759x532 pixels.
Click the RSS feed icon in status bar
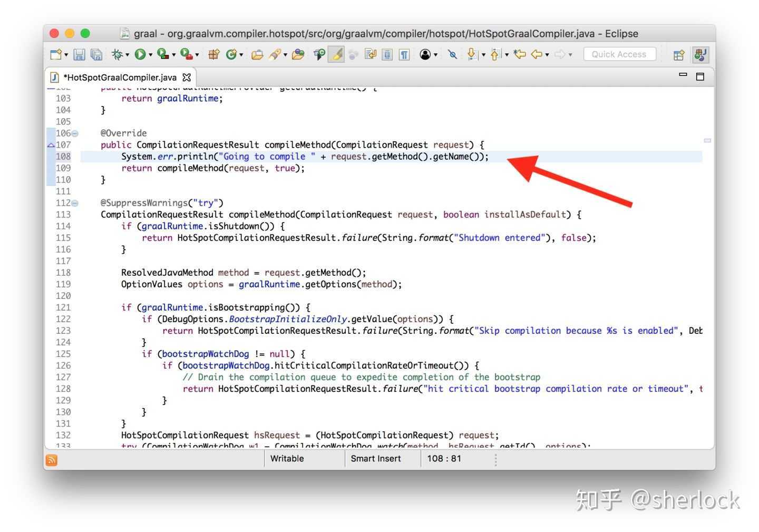pyautogui.click(x=52, y=460)
